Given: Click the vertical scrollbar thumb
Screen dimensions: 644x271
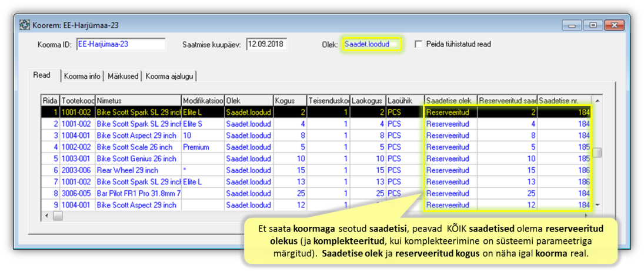Looking at the screenshot, I should 598,153.
